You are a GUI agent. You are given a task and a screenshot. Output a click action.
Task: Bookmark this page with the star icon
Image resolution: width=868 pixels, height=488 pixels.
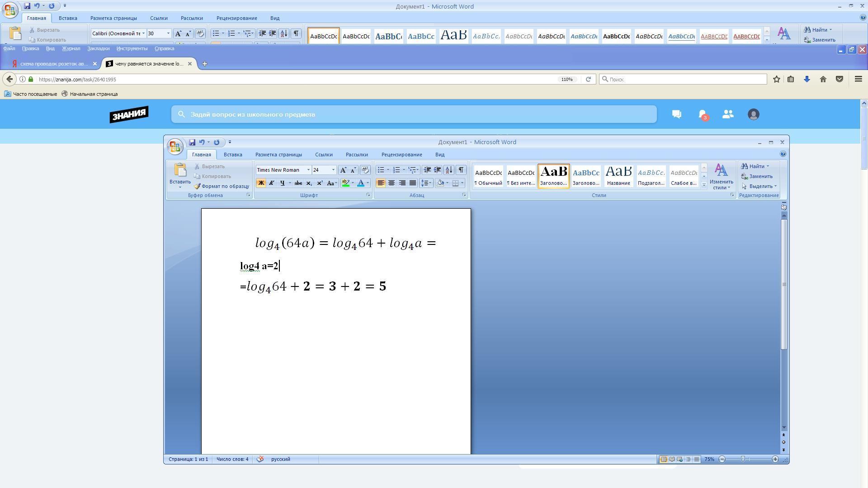click(x=777, y=80)
